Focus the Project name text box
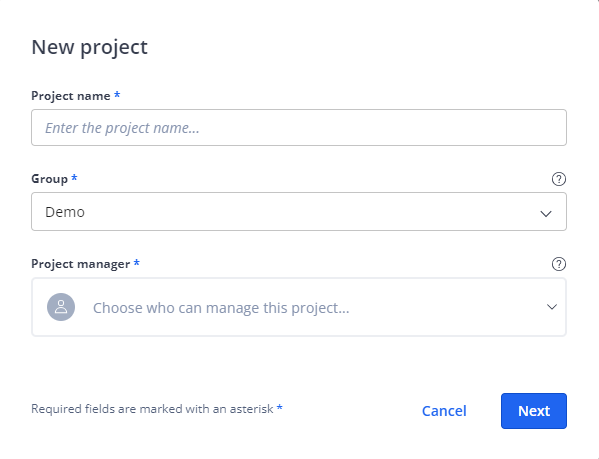Image resolution: width=599 pixels, height=459 pixels. click(x=299, y=128)
